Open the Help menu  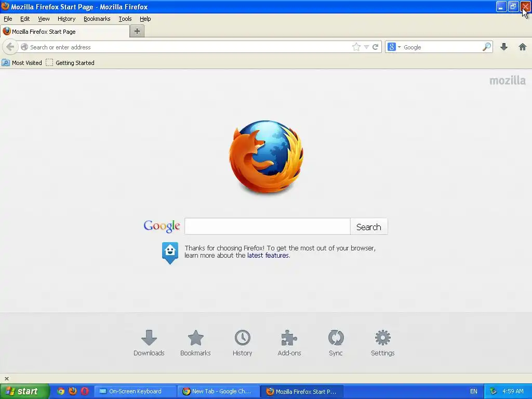pyautogui.click(x=145, y=19)
